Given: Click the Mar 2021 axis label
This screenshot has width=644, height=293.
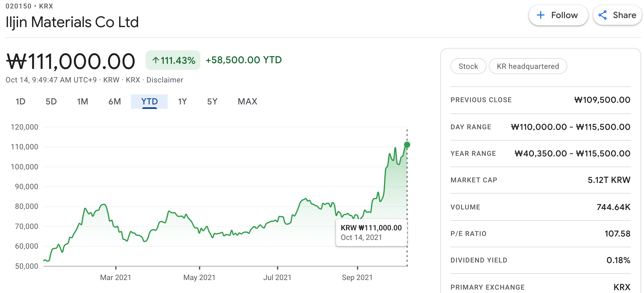Looking at the screenshot, I should click(116, 277).
